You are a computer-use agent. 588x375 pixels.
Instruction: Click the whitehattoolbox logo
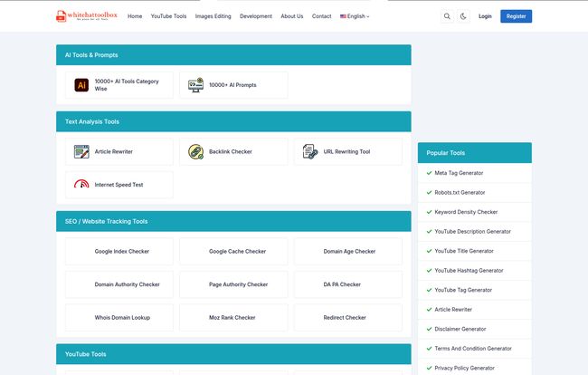[x=87, y=15]
